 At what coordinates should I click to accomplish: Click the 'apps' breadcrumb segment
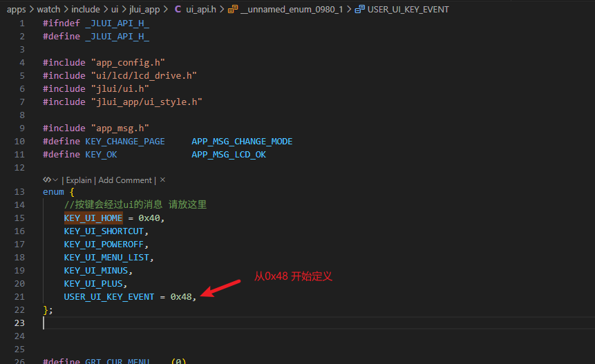tap(16, 9)
